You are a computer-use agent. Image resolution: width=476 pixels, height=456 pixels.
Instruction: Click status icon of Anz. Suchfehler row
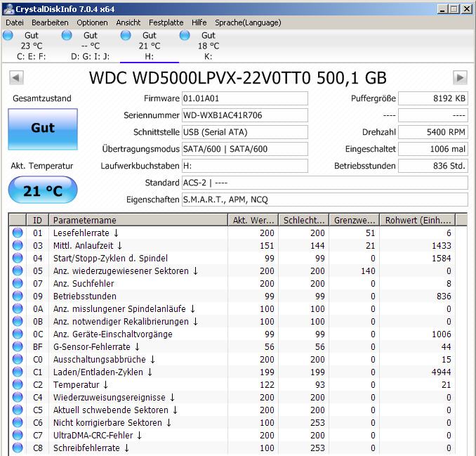tap(18, 283)
